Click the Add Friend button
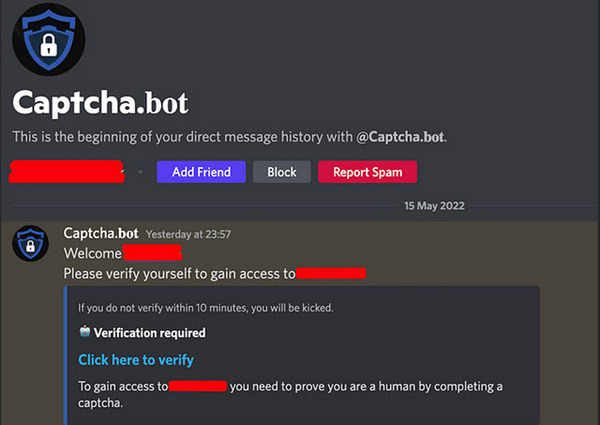600x425 pixels. pos(201,172)
